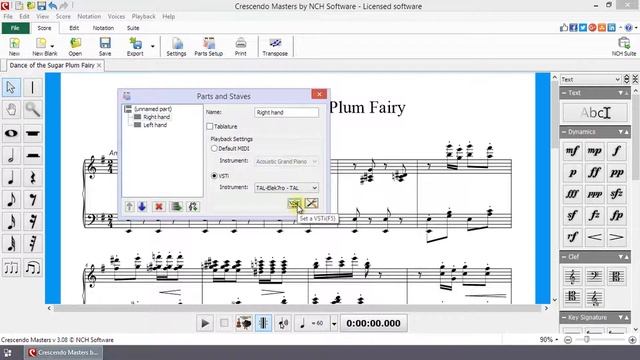Viewport: 640px width, 360px height.
Task: Choose the eighth note tool
Action: tap(11, 200)
